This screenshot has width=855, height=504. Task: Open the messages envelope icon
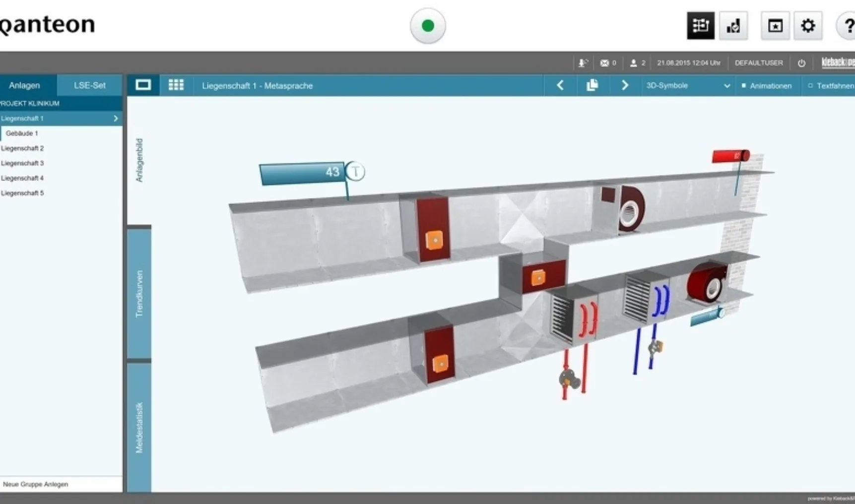(x=604, y=63)
